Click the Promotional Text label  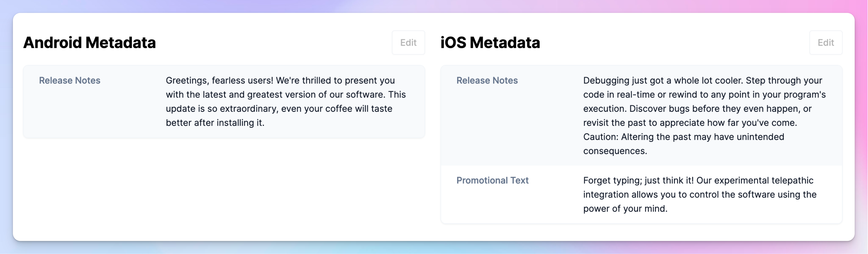pos(492,180)
